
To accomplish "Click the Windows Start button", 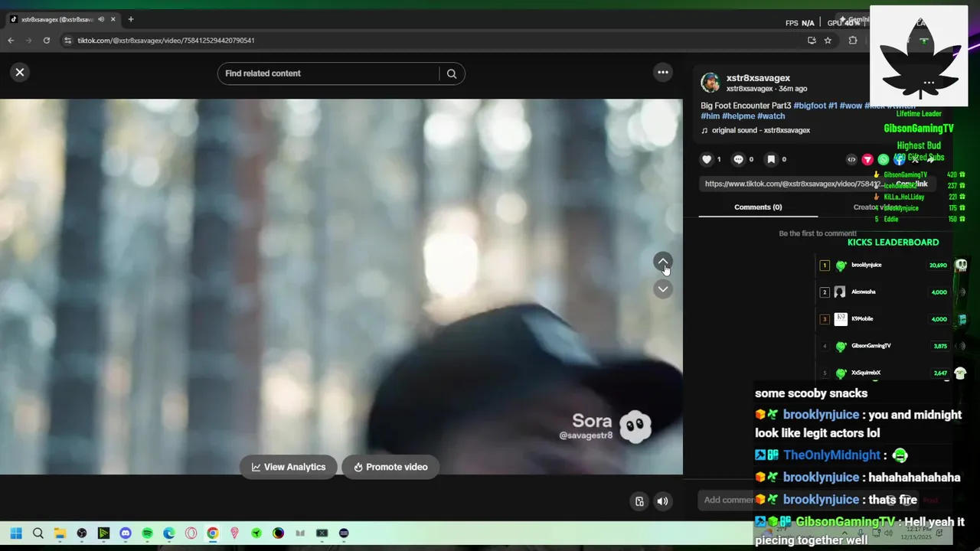I will [x=16, y=533].
